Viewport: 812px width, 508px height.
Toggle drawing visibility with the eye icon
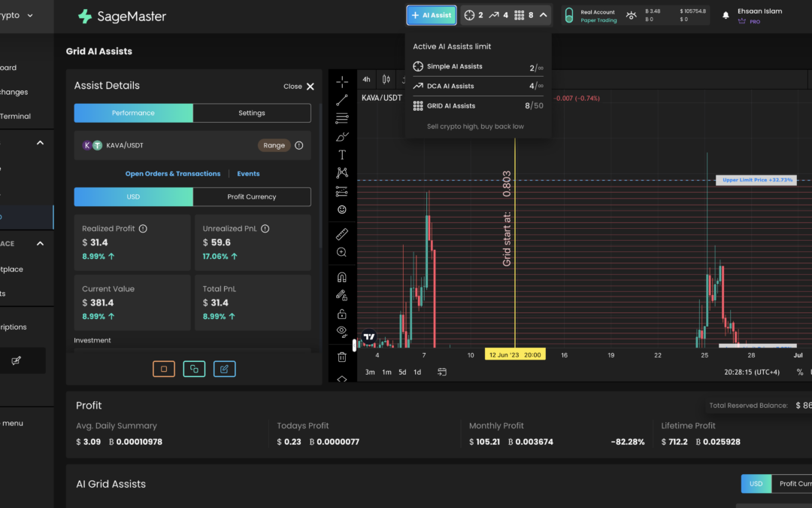coord(342,331)
